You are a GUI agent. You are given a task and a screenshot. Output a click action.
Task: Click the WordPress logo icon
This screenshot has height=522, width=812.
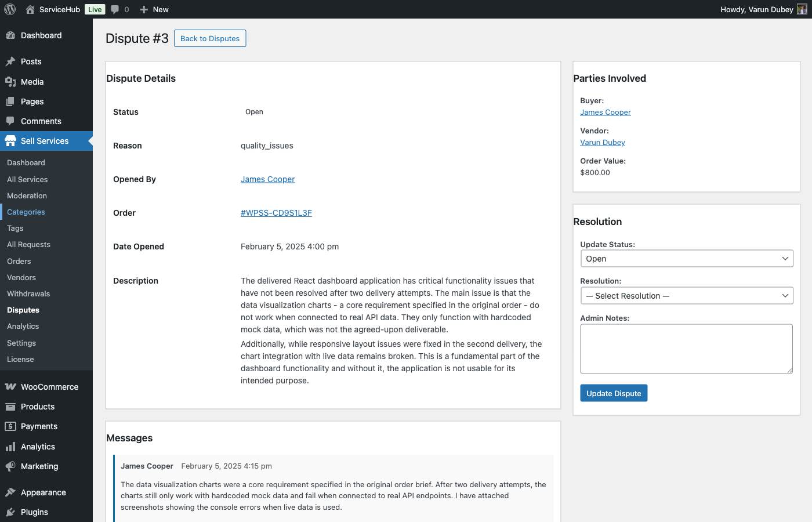pos(10,9)
